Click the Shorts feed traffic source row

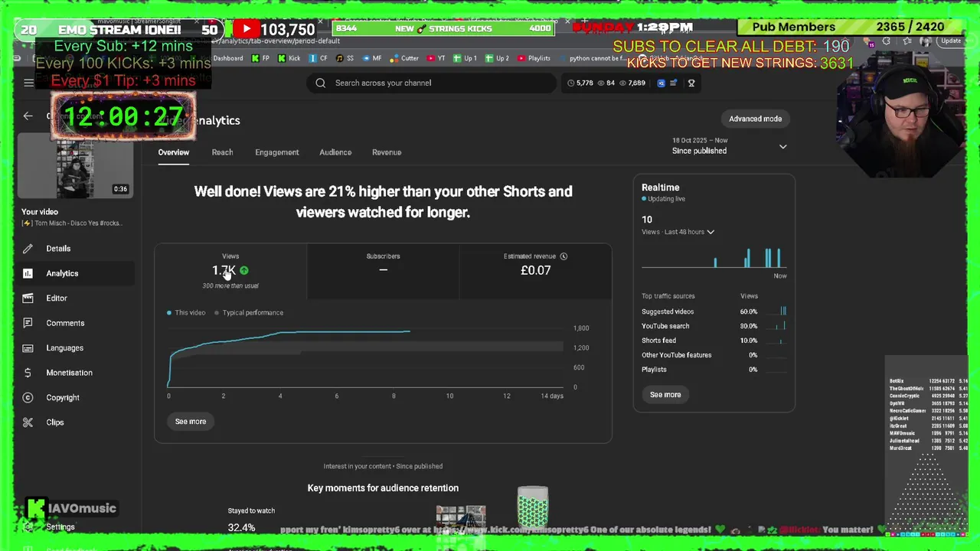pos(714,341)
